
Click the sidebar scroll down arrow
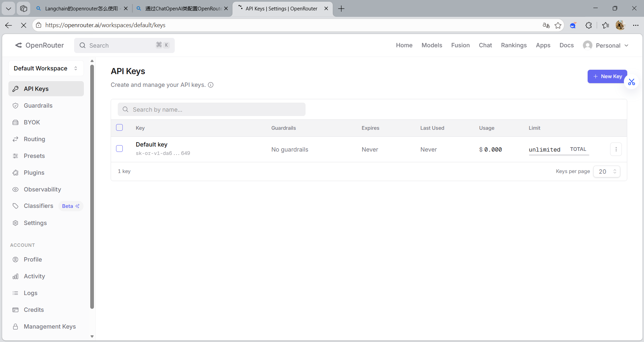click(92, 336)
